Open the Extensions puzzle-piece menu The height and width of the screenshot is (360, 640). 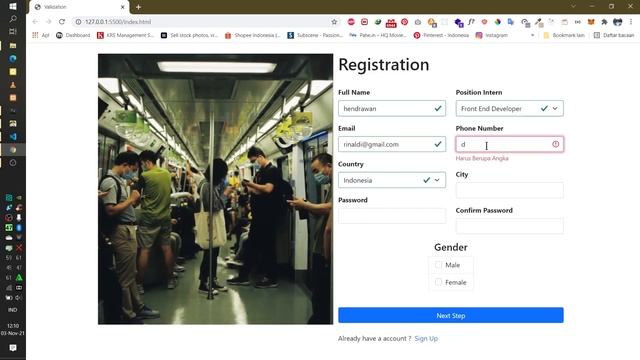point(604,22)
